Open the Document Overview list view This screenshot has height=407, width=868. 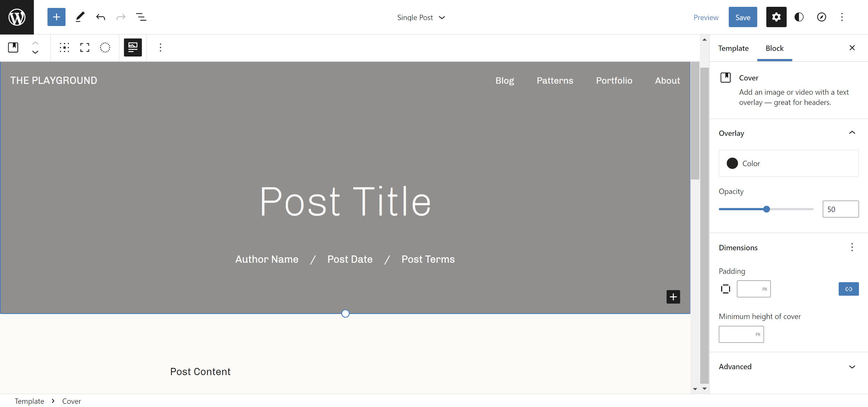pos(141,17)
